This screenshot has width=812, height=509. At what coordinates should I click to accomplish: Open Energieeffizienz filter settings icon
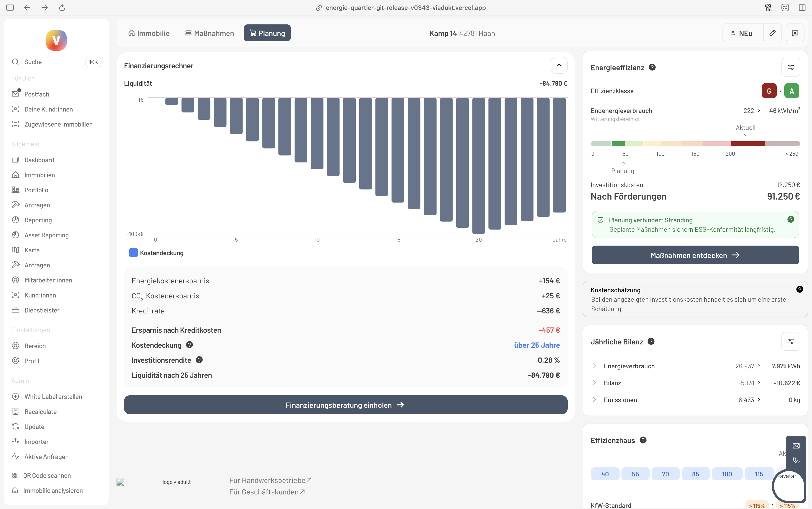pos(790,67)
